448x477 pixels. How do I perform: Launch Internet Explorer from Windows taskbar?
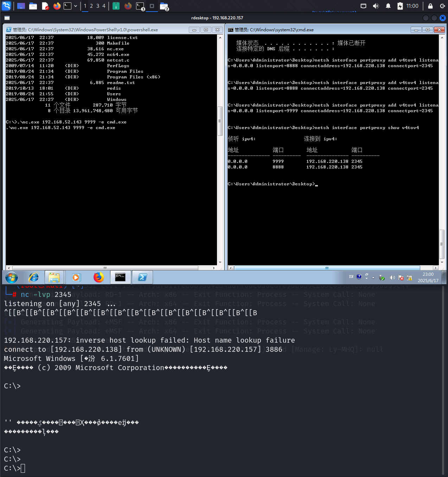point(34,278)
